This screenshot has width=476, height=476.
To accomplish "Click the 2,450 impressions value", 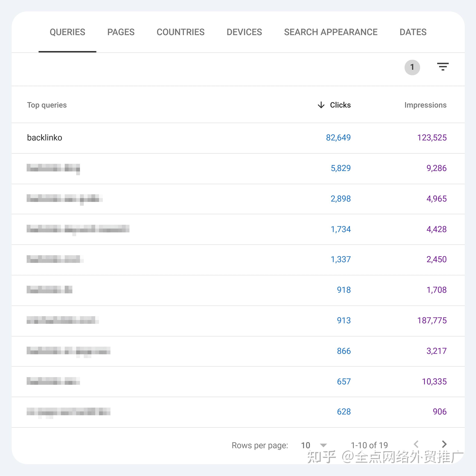I will (436, 259).
